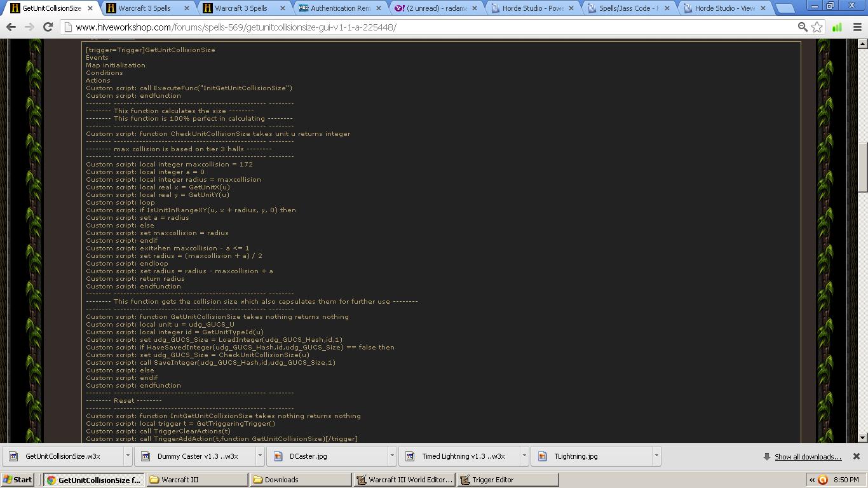The width and height of the screenshot is (868, 488).
Task: Go back with the browser back arrow
Action: [11, 27]
